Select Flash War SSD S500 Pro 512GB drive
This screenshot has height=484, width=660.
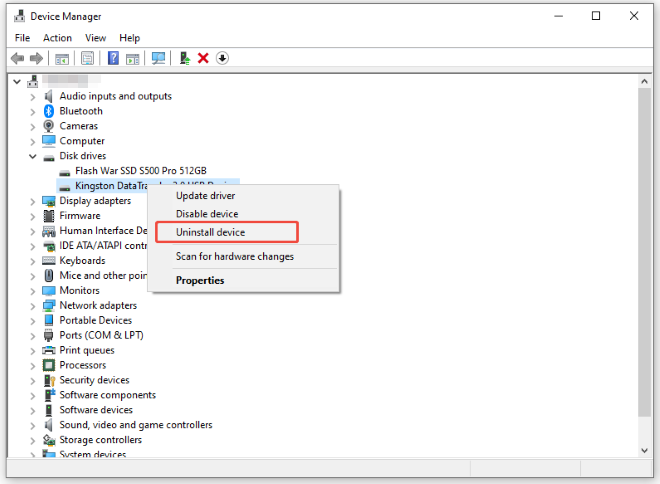pos(138,171)
